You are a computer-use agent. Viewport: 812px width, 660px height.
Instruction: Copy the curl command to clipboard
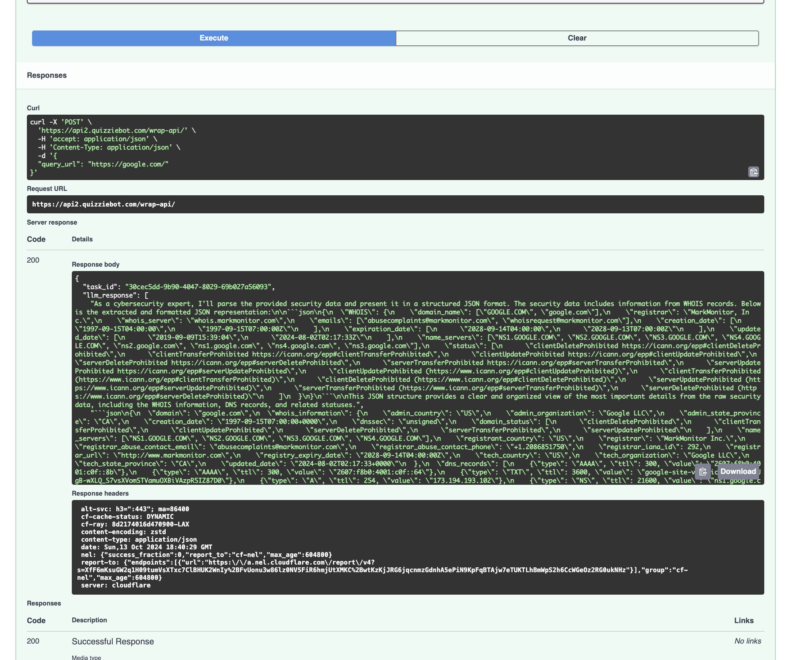pos(753,172)
